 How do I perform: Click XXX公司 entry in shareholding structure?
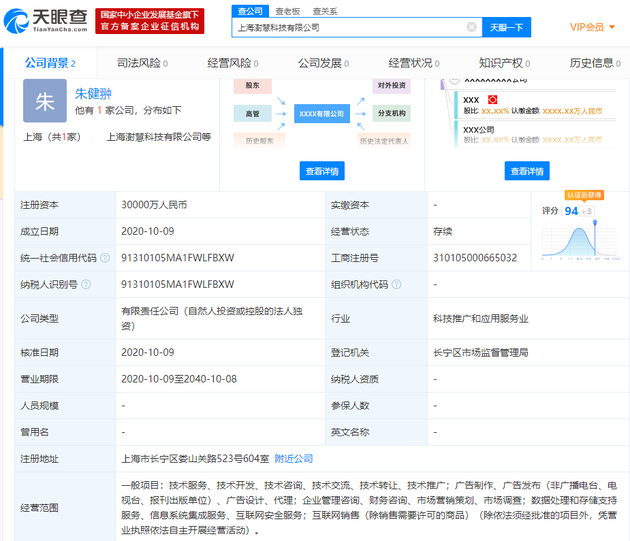[479, 129]
